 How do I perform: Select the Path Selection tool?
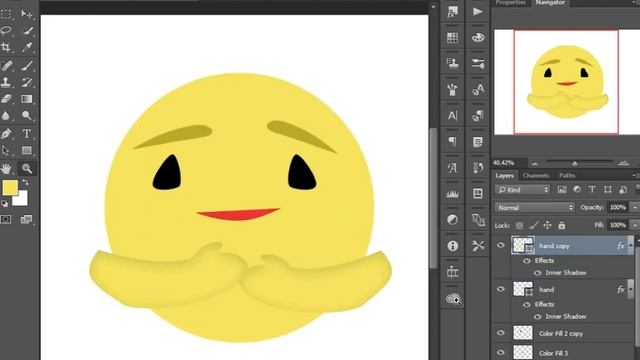click(6, 151)
